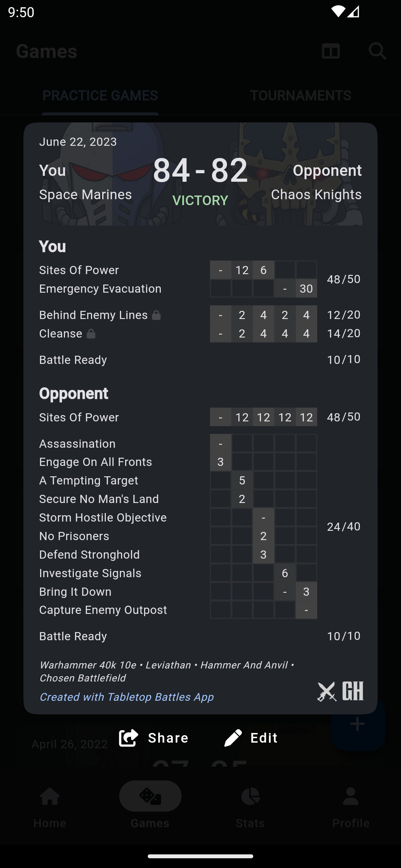Tap the Share icon button

(128, 737)
